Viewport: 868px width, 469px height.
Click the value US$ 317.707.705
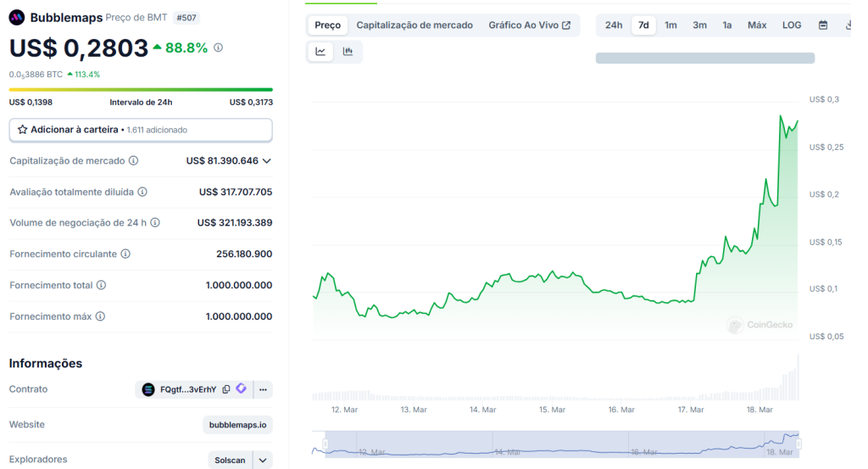(236, 192)
